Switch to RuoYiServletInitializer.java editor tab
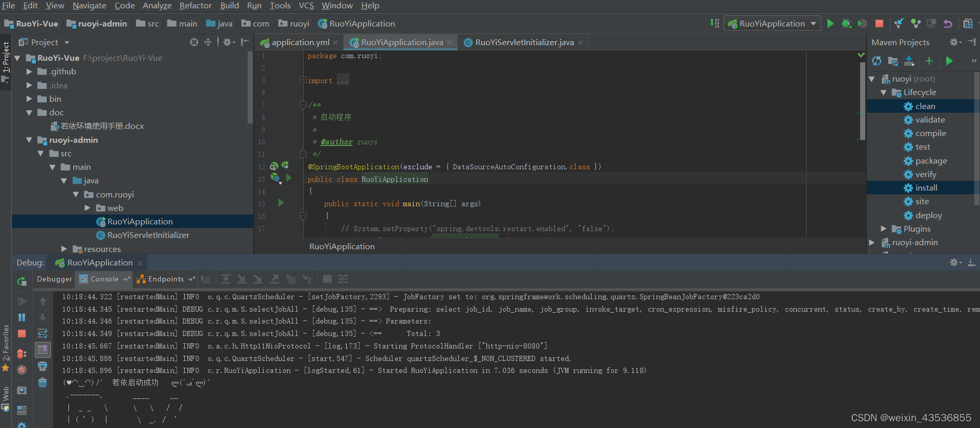Image resolution: width=980 pixels, height=428 pixels. tap(524, 42)
